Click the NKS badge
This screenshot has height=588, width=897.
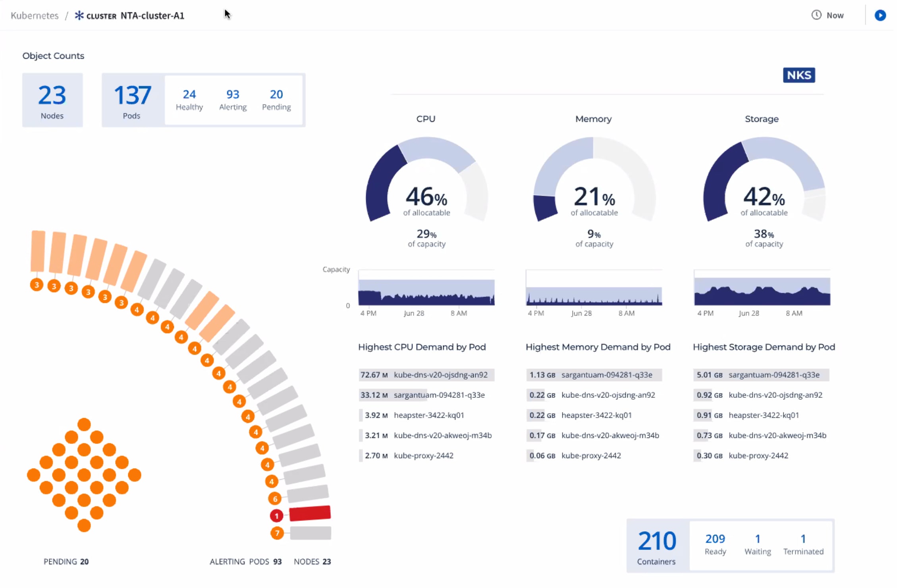(x=799, y=75)
